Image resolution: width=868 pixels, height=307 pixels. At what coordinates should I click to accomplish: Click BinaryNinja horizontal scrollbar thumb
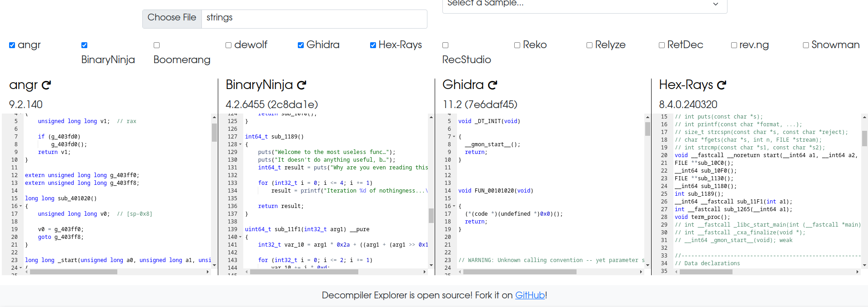(304, 272)
